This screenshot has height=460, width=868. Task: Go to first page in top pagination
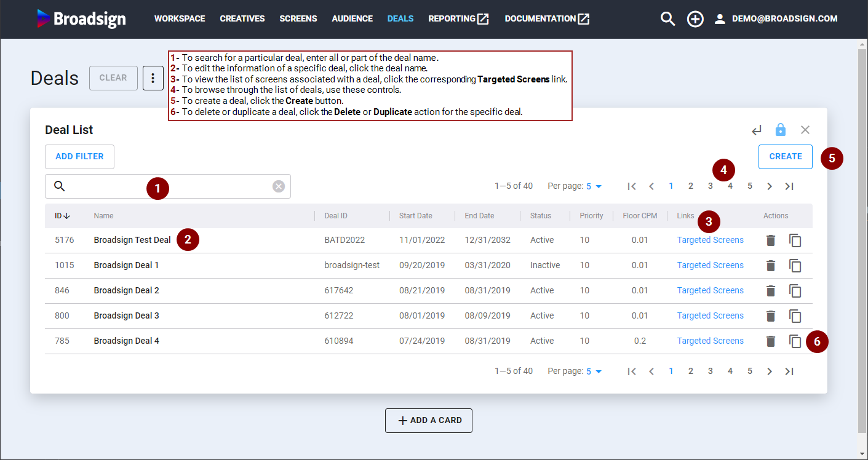(632, 186)
